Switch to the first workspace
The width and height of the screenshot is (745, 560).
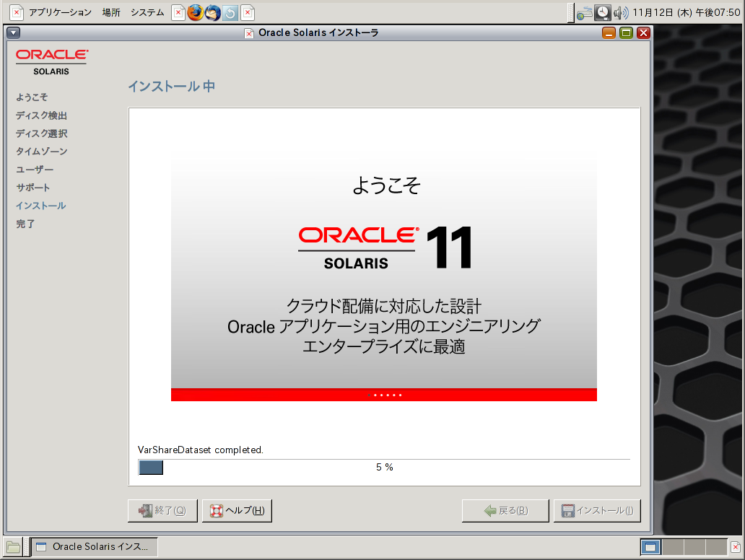click(x=650, y=547)
